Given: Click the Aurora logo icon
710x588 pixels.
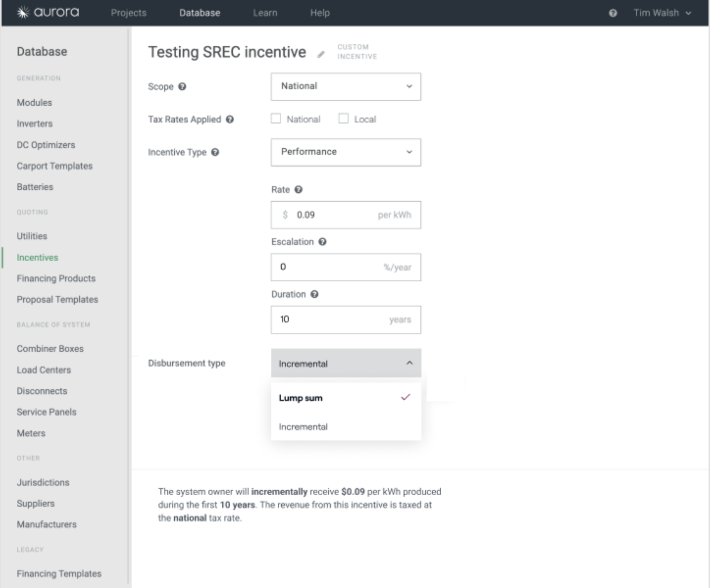Looking at the screenshot, I should 23,13.
